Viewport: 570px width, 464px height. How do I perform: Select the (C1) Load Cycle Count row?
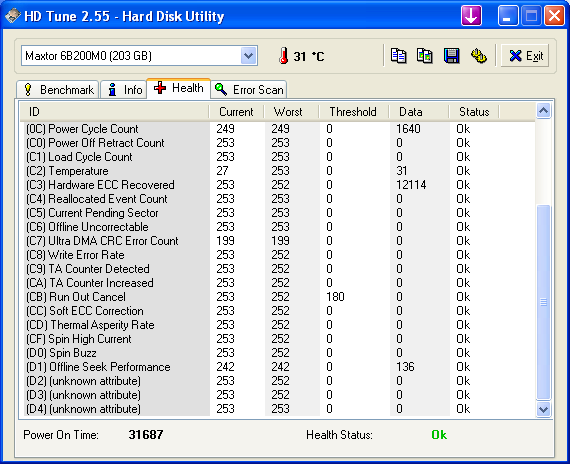click(280, 157)
